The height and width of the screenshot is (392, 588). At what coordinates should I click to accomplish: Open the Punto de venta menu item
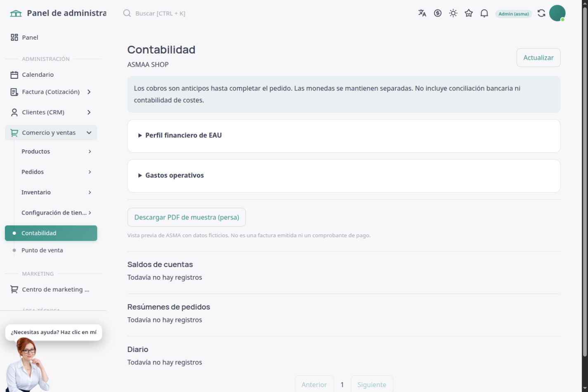pos(51,250)
